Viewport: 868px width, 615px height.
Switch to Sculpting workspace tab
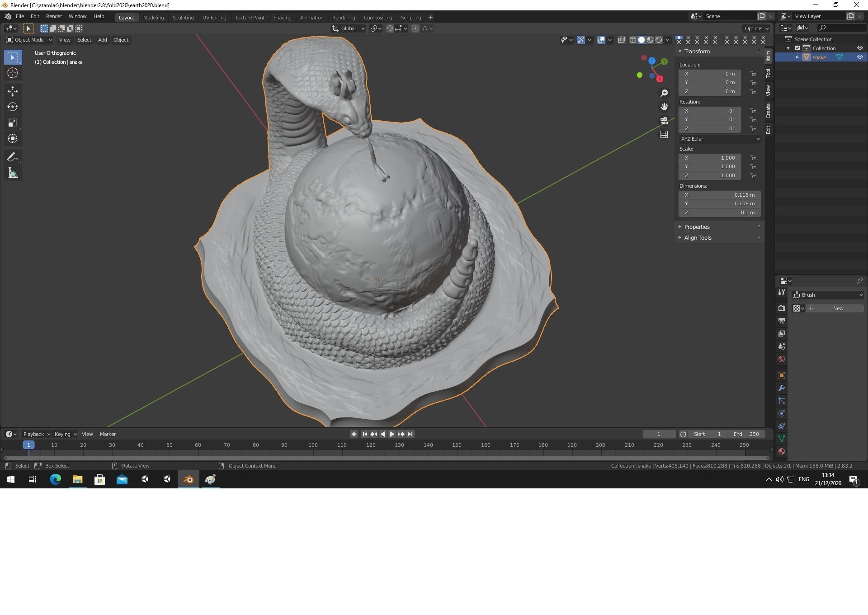[x=183, y=18]
